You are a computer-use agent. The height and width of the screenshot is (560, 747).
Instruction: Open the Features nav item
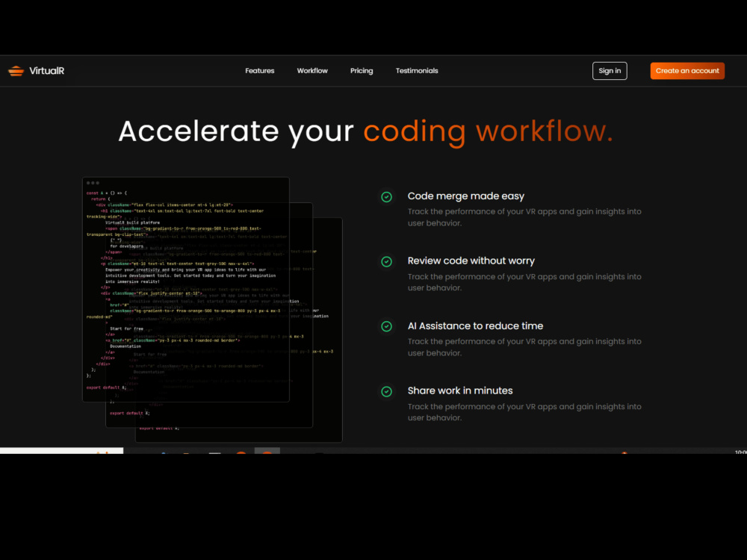[x=260, y=70]
